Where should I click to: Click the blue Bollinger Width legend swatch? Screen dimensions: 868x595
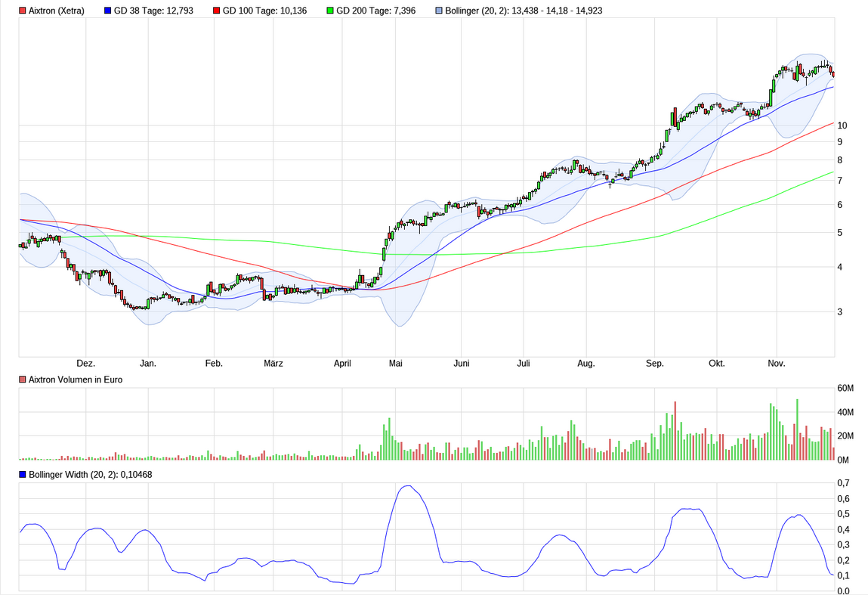pyautogui.click(x=22, y=475)
